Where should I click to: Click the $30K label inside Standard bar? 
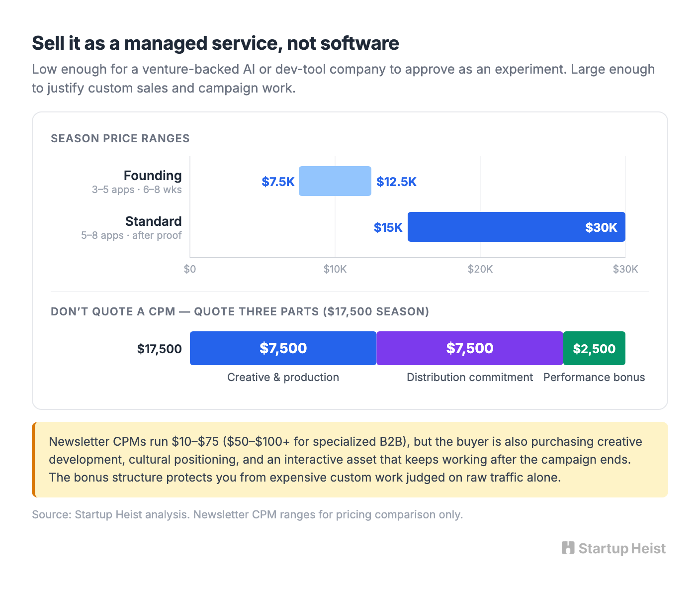pyautogui.click(x=601, y=227)
